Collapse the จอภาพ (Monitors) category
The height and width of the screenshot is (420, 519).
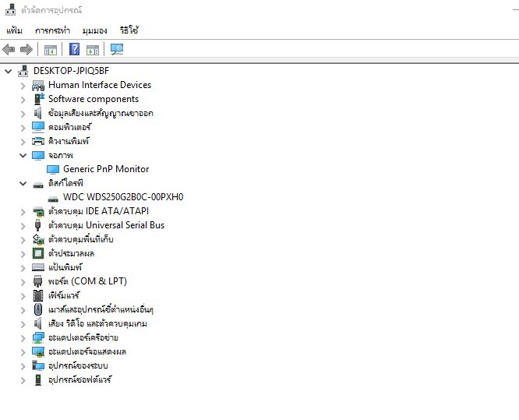23,155
